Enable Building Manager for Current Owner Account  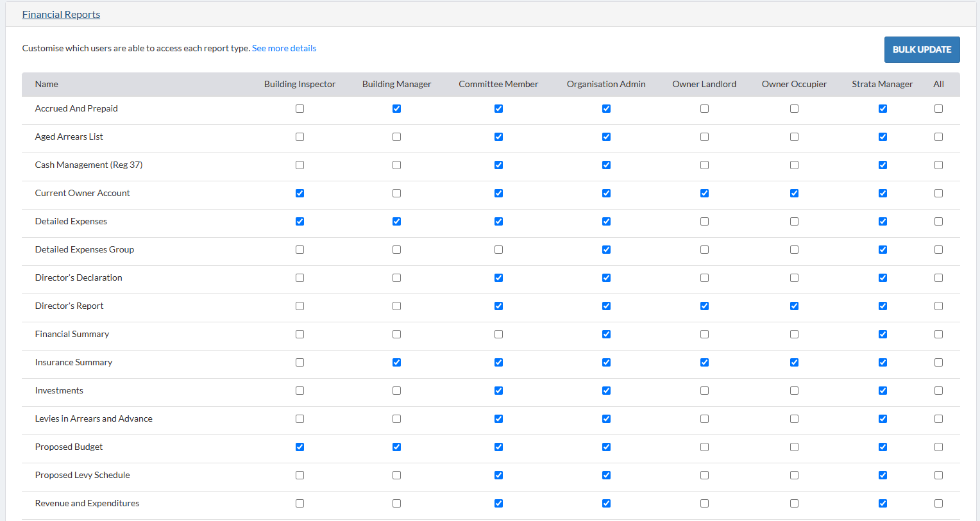click(x=396, y=193)
